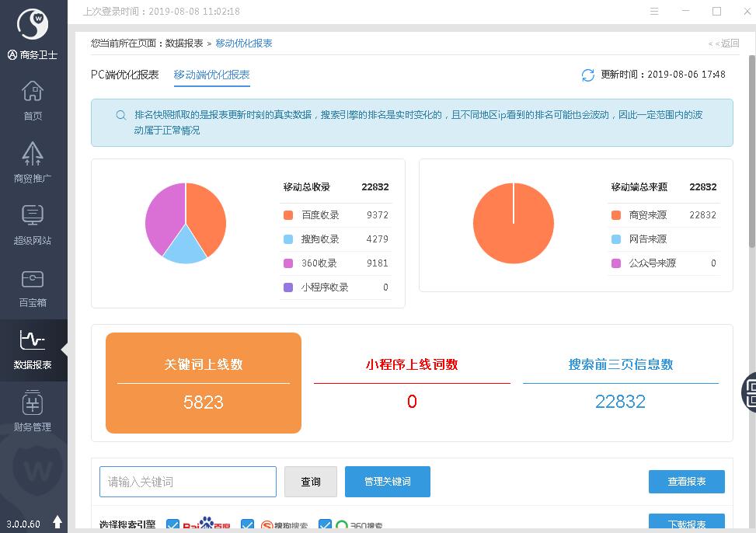The image size is (756, 533).
Task: Toggle the 360搜索 engine checkbox
Action: coord(325,526)
